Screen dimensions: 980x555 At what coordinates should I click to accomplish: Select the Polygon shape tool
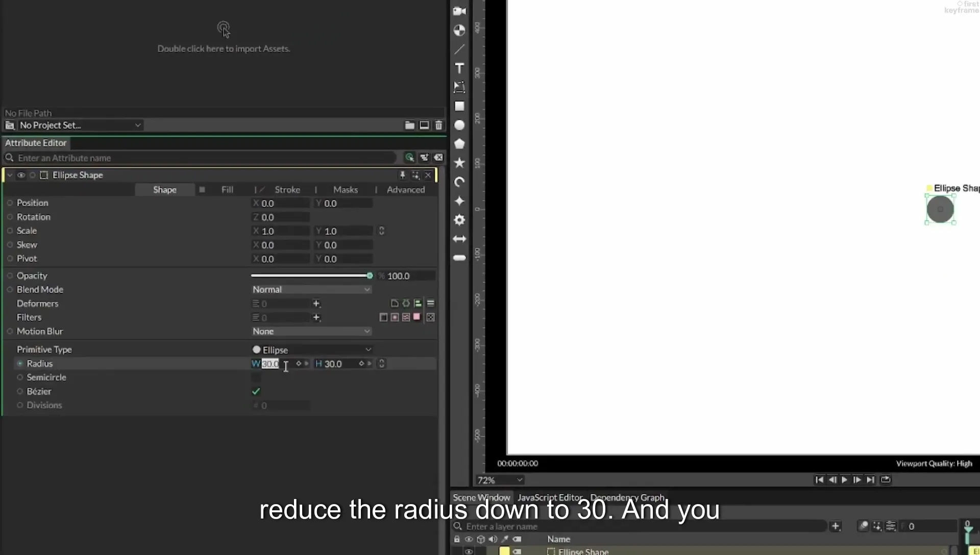pos(459,144)
